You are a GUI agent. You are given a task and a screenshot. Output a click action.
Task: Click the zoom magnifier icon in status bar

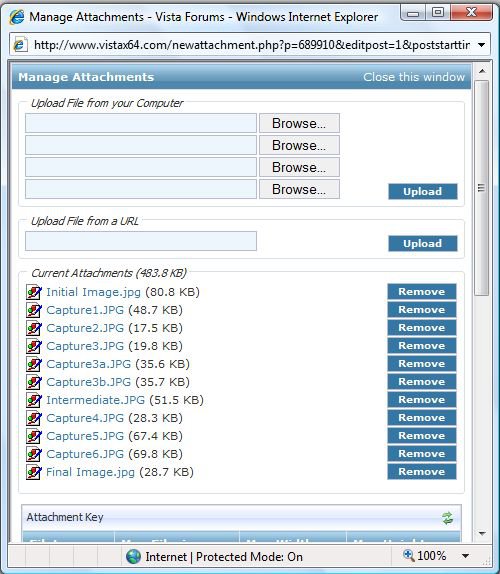pyautogui.click(x=408, y=555)
